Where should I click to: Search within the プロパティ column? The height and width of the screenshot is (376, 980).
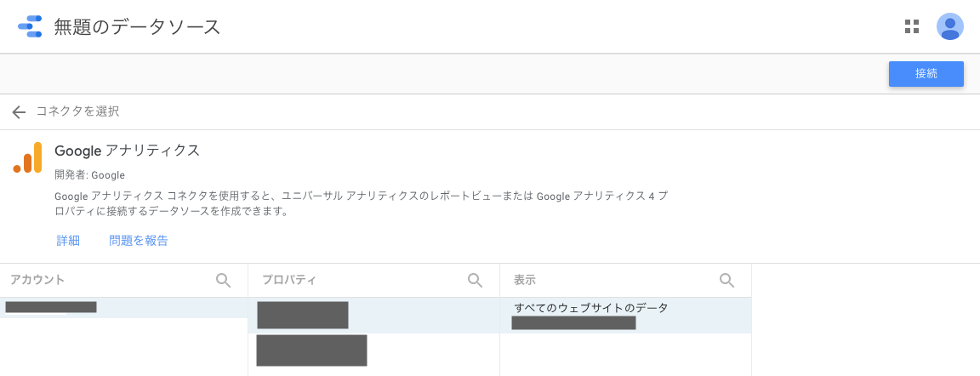coord(475,281)
